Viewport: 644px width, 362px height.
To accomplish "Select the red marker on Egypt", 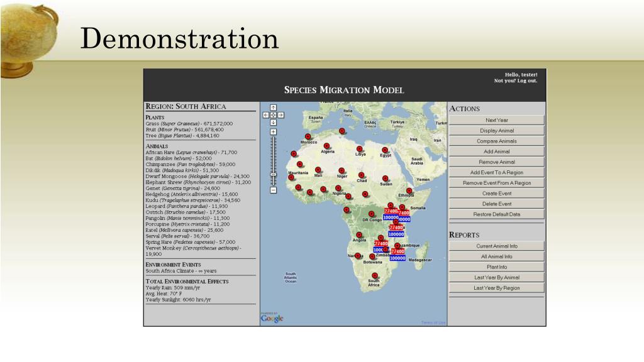I will click(385, 150).
